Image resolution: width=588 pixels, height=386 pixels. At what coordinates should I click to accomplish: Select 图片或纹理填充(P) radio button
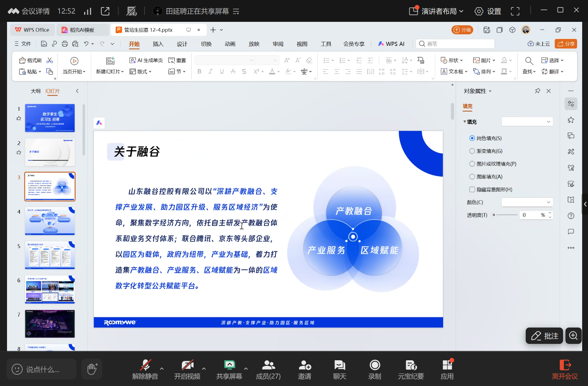point(472,164)
